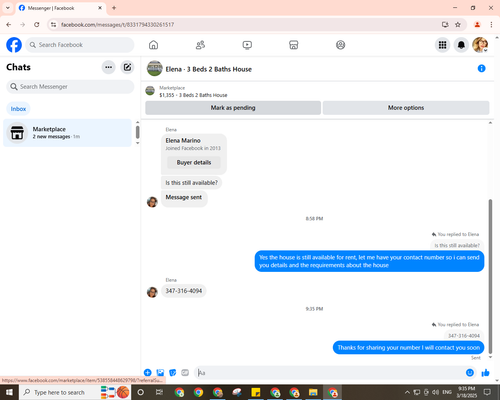Open the Marketplace chat thread
The width and height of the screenshot is (500, 400).
[x=67, y=133]
